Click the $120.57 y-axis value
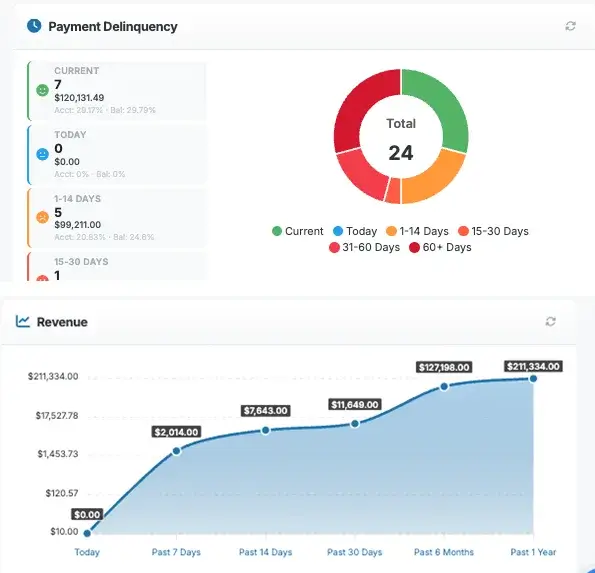 tap(62, 493)
